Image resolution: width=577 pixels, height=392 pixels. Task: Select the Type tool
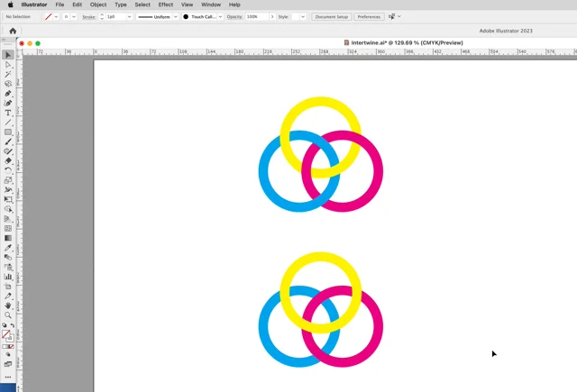8,113
